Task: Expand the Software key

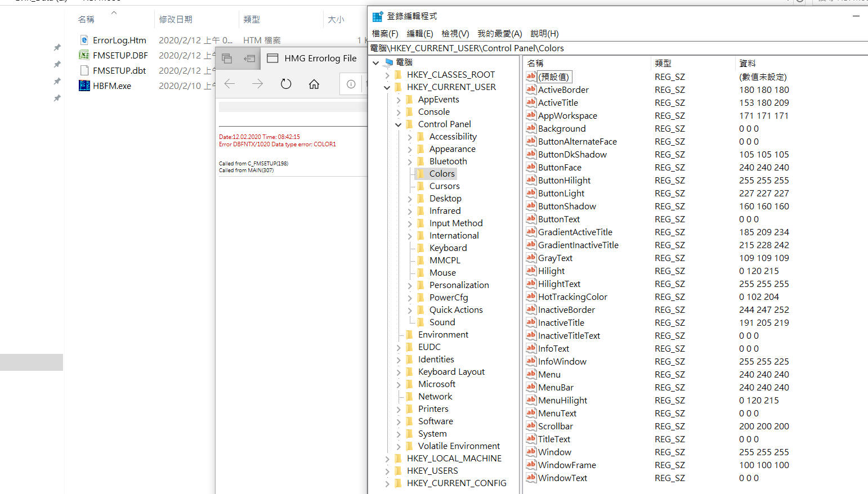Action: pyautogui.click(x=398, y=421)
